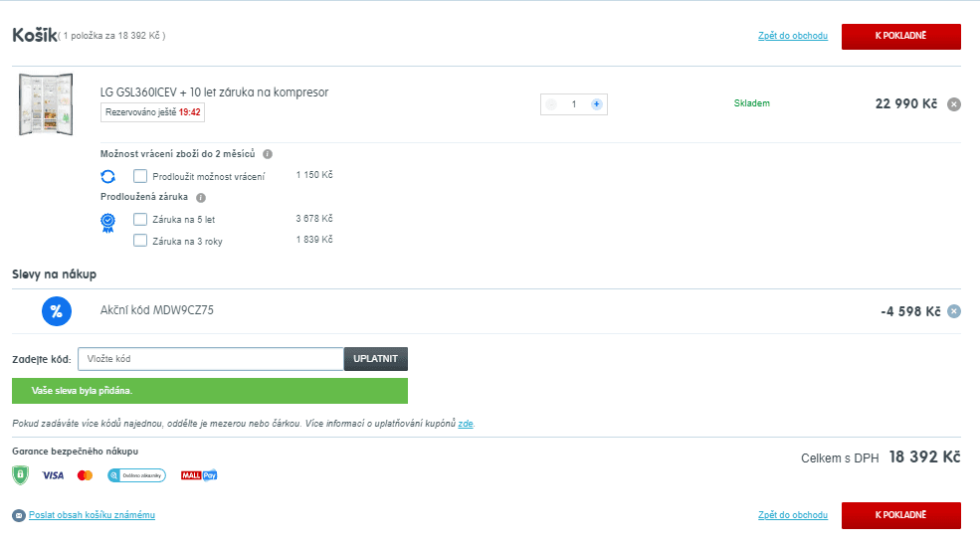
Task: Check Záruka na 3 roky option
Action: tap(140, 241)
